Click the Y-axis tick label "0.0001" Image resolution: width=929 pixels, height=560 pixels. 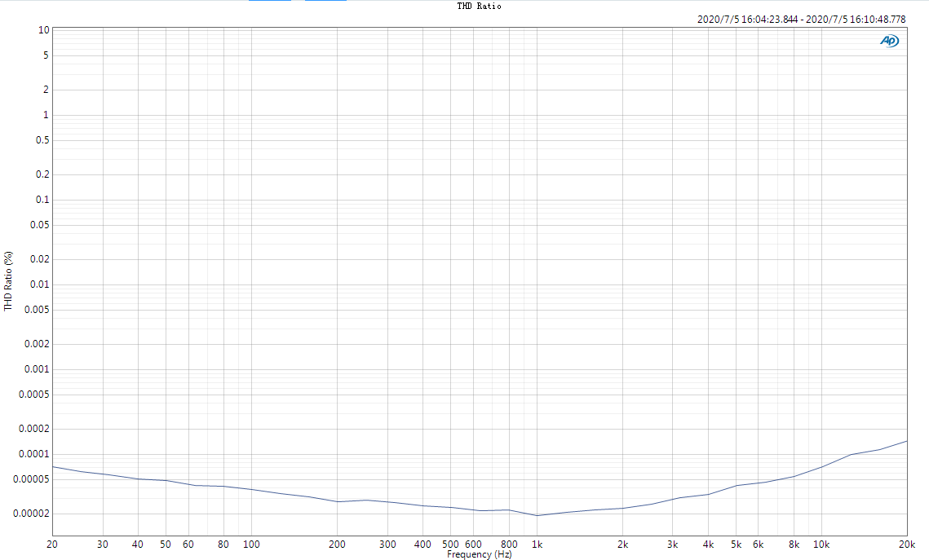[34, 454]
